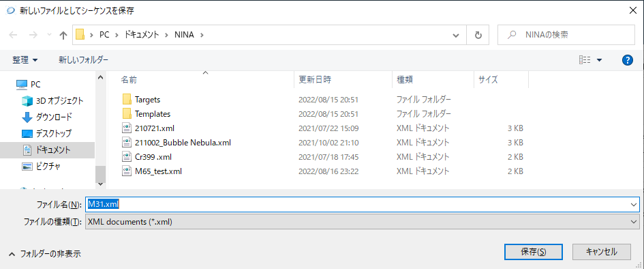
Task: Click the Targets folder name
Action: 147,100
